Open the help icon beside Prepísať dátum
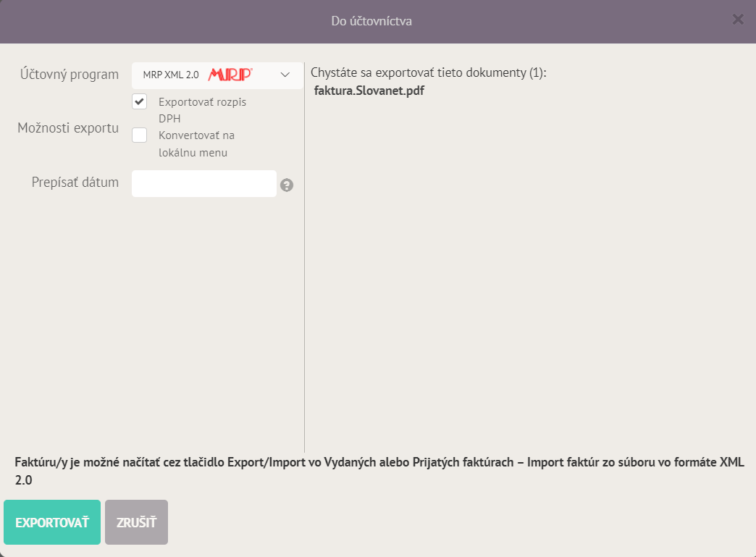The width and height of the screenshot is (756, 557). (x=286, y=185)
